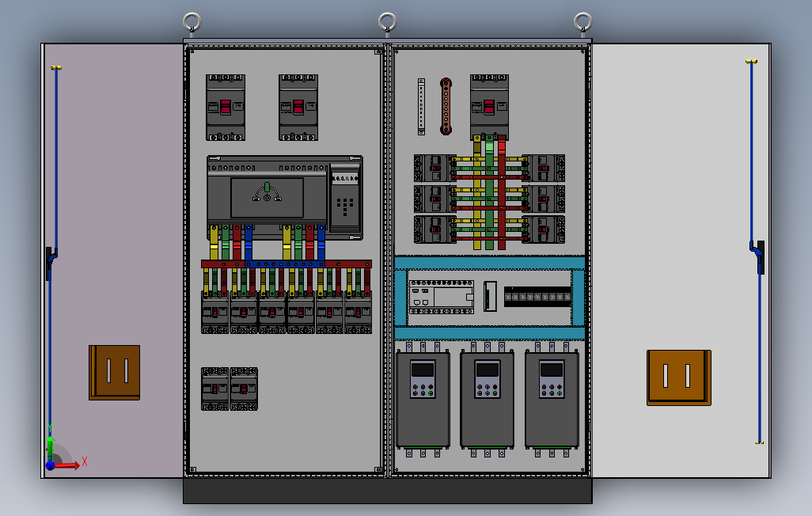The height and width of the screenshot is (516, 812).
Task: Select top-right breaker beside vertical busbars
Action: click(x=544, y=169)
